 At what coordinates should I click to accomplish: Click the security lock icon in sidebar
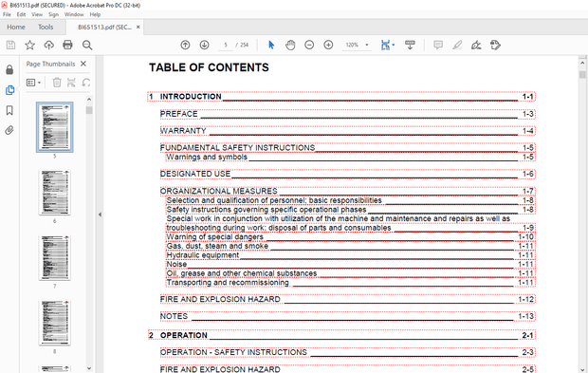pyautogui.click(x=9, y=70)
